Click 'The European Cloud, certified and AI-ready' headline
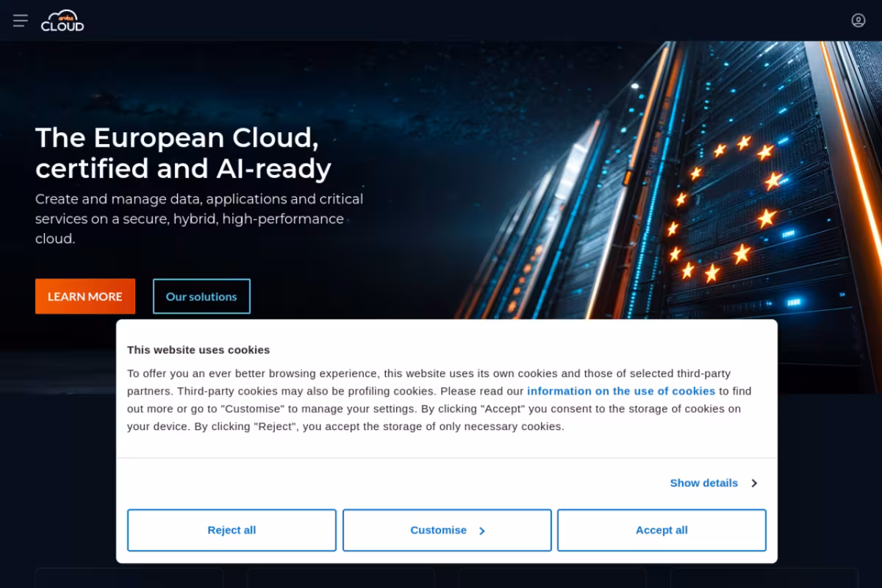The width and height of the screenshot is (882, 588). [x=184, y=153]
